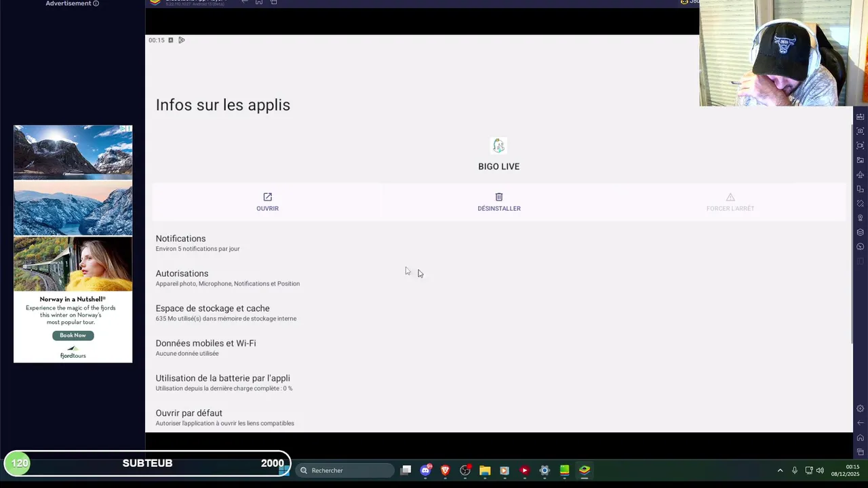Open volume control in system tray
The width and height of the screenshot is (868, 488).
[x=820, y=470]
